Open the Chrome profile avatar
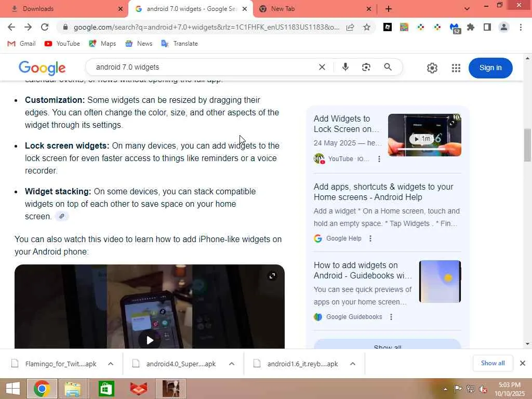The height and width of the screenshot is (399, 532). coord(504,27)
